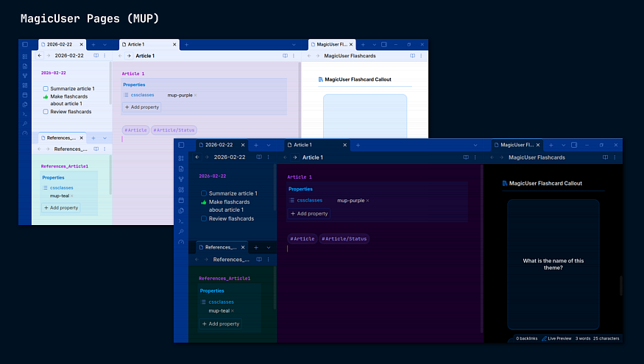Open command palette terminal icon in light ribbon
The width and height of the screenshot is (644, 364).
point(25,114)
